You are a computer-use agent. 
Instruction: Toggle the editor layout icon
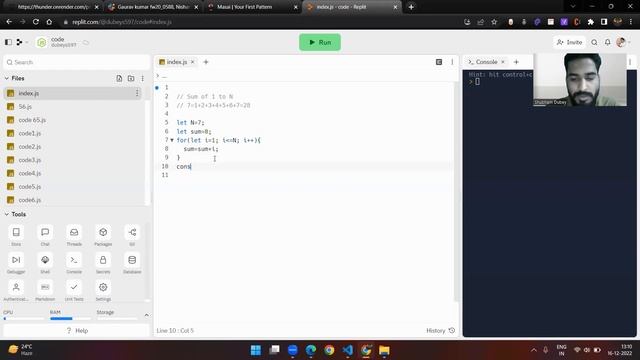(x=439, y=62)
